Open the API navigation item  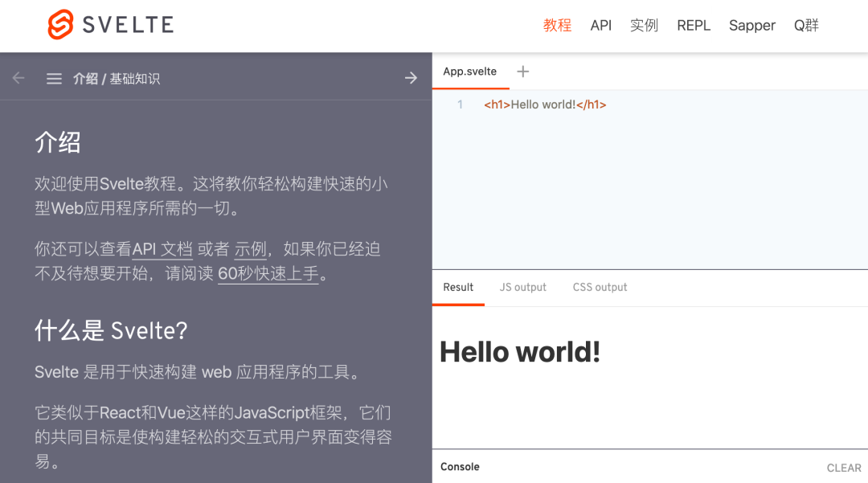click(x=600, y=26)
